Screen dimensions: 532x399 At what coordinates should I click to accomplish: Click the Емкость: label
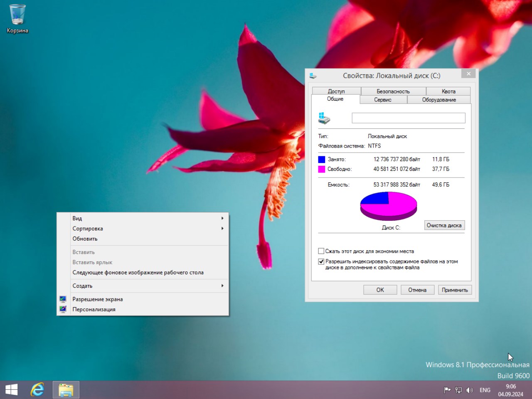coord(338,185)
